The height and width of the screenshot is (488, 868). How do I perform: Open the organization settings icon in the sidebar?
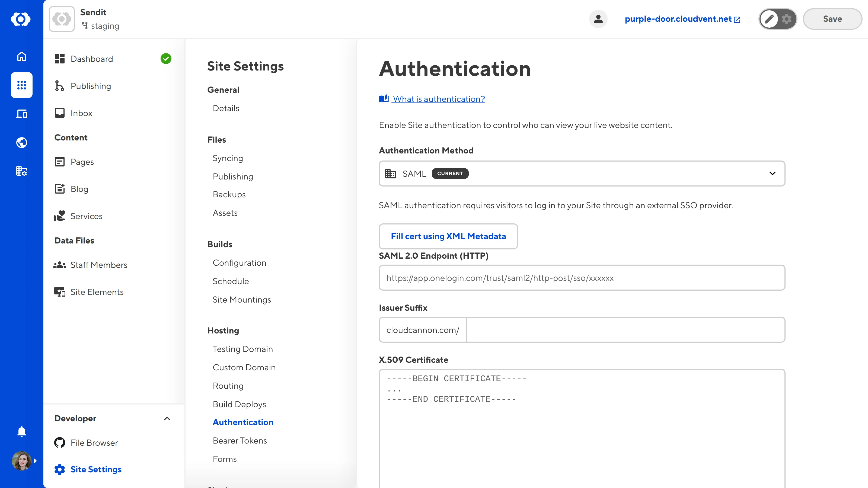pyautogui.click(x=21, y=171)
